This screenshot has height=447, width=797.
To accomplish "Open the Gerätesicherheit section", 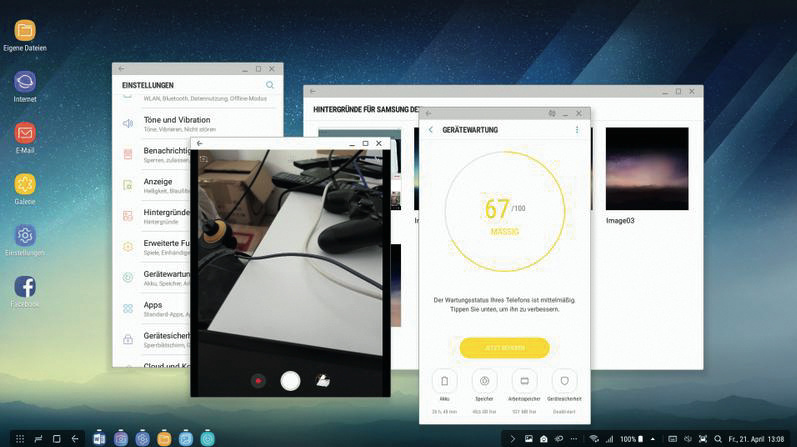I will [564, 383].
